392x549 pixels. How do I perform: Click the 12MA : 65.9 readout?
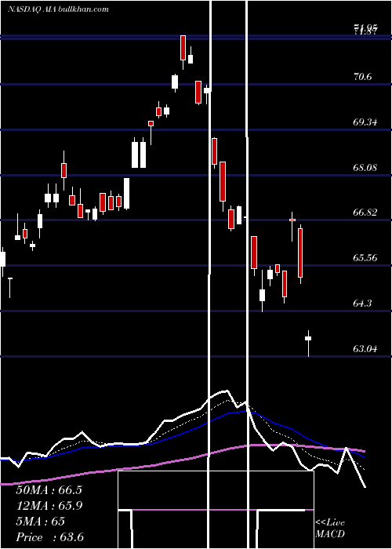pyautogui.click(x=49, y=506)
